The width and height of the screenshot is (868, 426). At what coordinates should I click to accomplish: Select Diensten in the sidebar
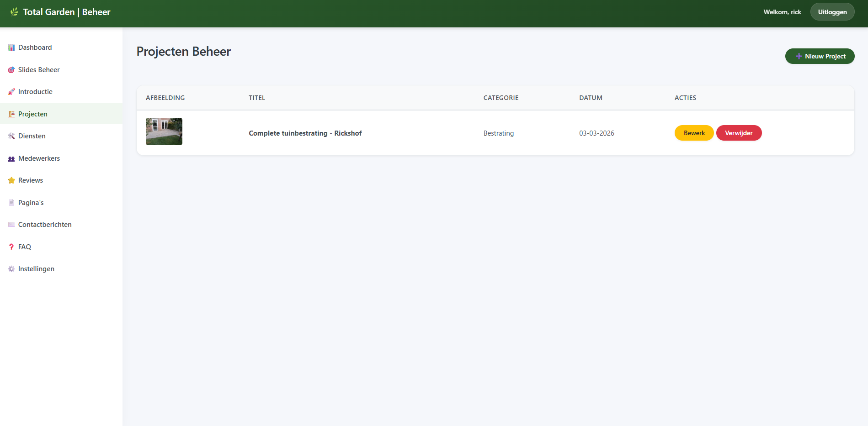click(61, 136)
